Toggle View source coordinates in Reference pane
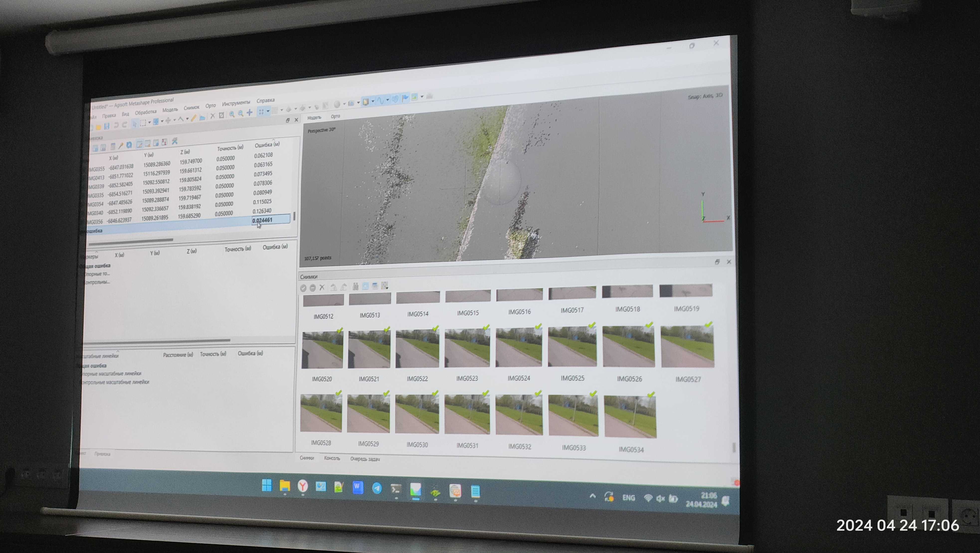Screen dimensions: 980x553 point(139,145)
